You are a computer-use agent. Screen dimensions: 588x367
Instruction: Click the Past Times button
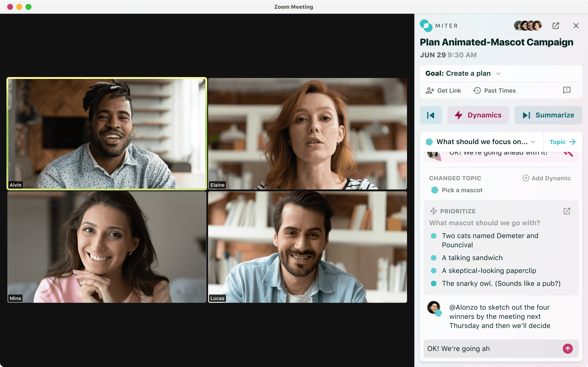pyautogui.click(x=495, y=90)
